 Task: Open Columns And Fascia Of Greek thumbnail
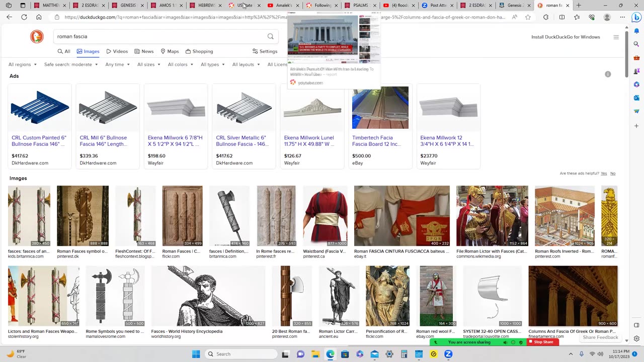[x=573, y=296]
